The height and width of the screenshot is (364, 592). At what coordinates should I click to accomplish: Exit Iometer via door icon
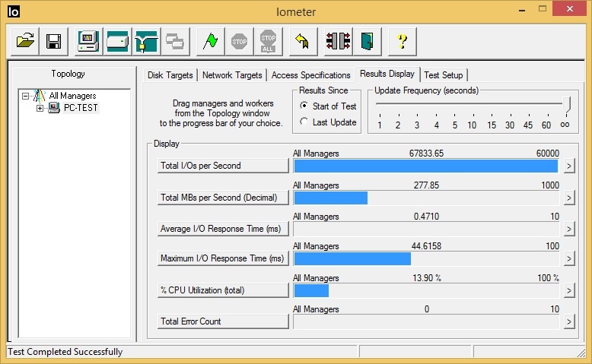pos(367,42)
